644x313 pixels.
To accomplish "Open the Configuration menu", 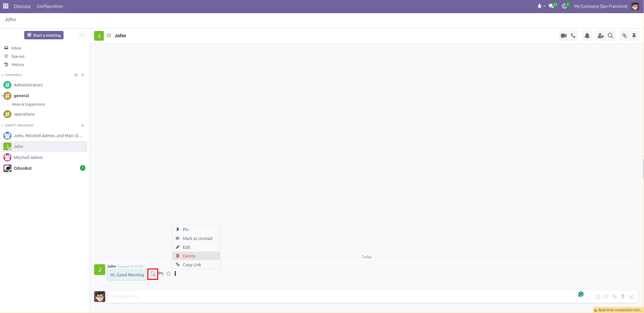I will tap(50, 6).
